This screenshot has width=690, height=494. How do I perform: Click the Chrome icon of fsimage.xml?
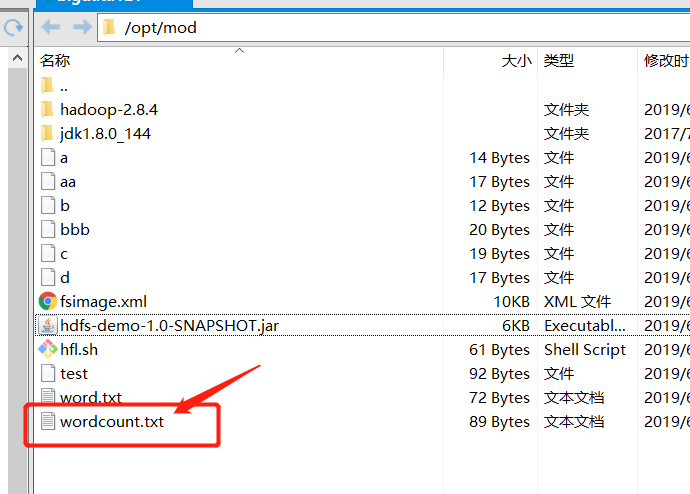(x=48, y=301)
